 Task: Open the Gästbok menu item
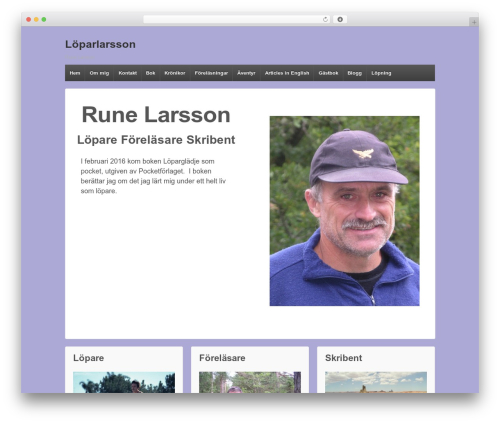[x=328, y=73]
